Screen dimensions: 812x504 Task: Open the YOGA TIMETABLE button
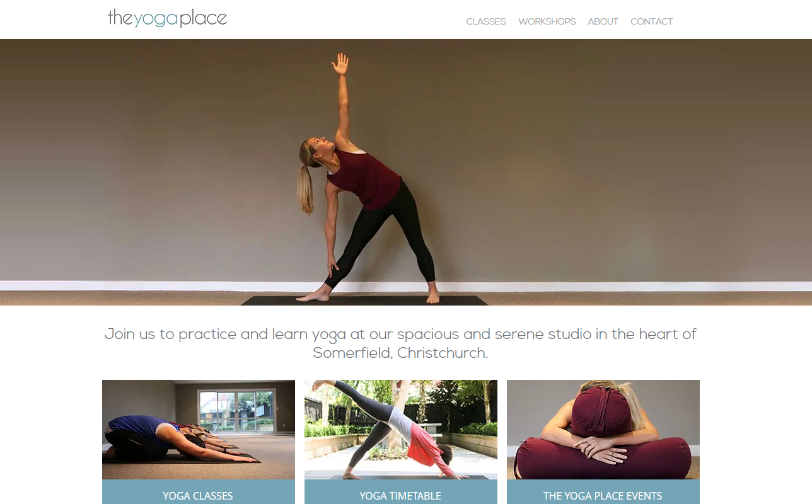pos(401,492)
